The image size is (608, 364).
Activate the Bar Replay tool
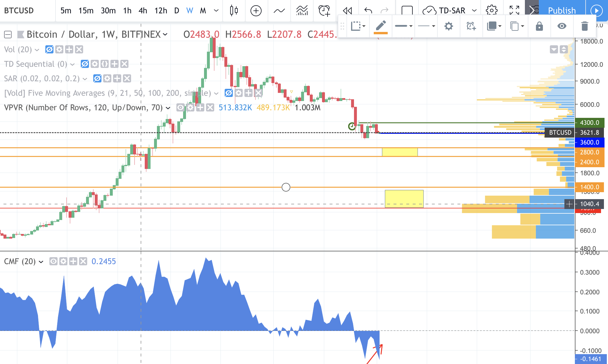347,11
